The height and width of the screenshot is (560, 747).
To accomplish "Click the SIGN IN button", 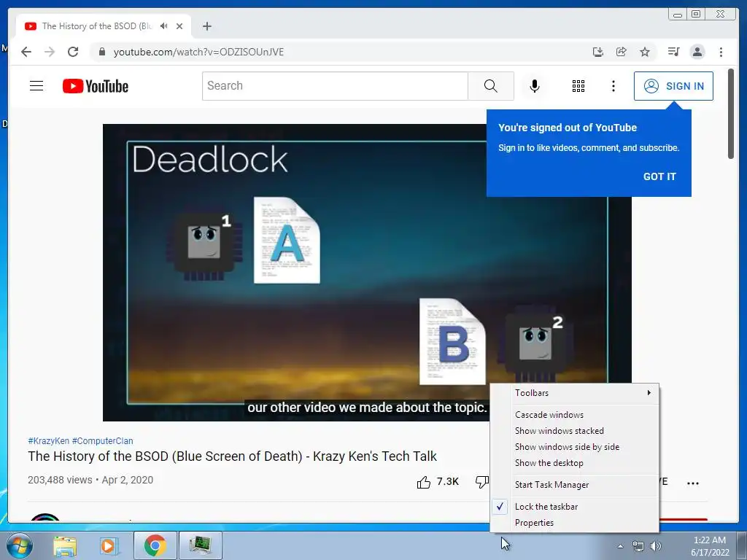I will click(673, 86).
